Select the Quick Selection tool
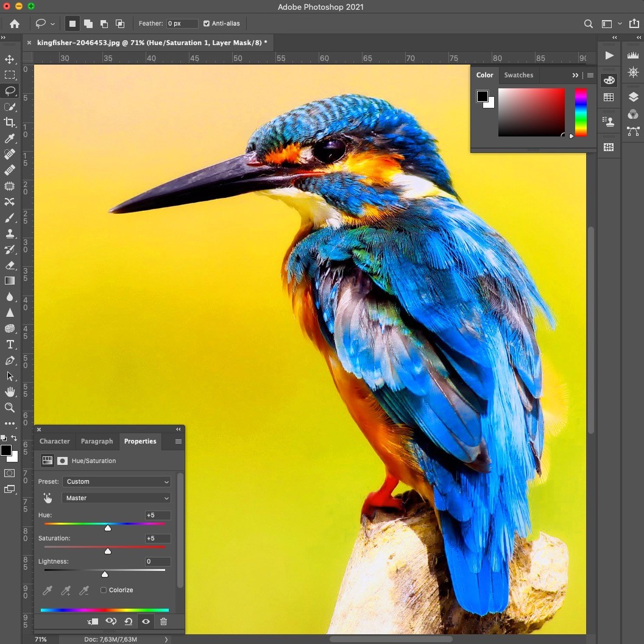The image size is (644, 644). 10,107
